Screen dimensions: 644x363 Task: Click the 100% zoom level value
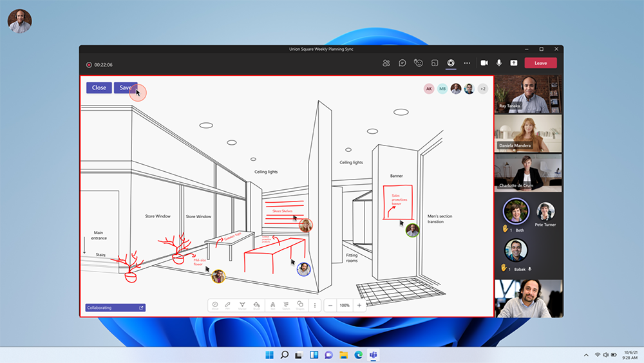click(345, 305)
